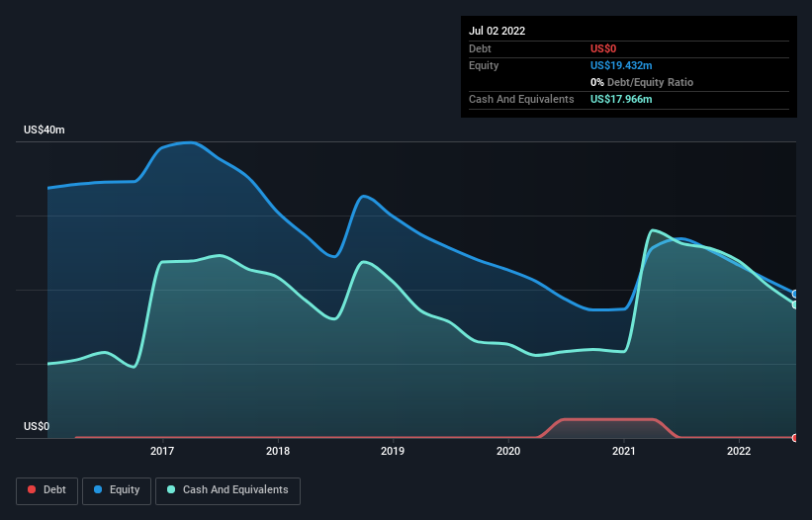The width and height of the screenshot is (812, 520).
Task: Click Cash And Equivalents label in tooltip
Action: tap(521, 99)
